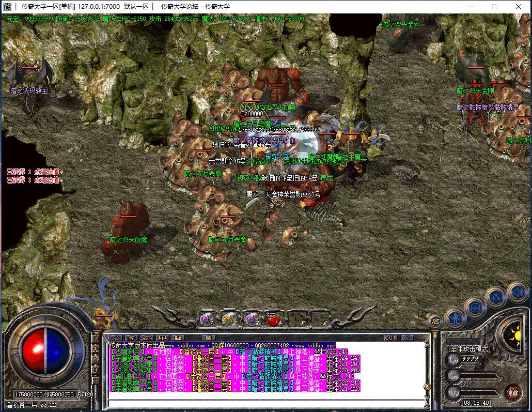
Task: Click the 荣誉勋章44号 drop message in chat
Action: pyautogui.click(x=235, y=383)
